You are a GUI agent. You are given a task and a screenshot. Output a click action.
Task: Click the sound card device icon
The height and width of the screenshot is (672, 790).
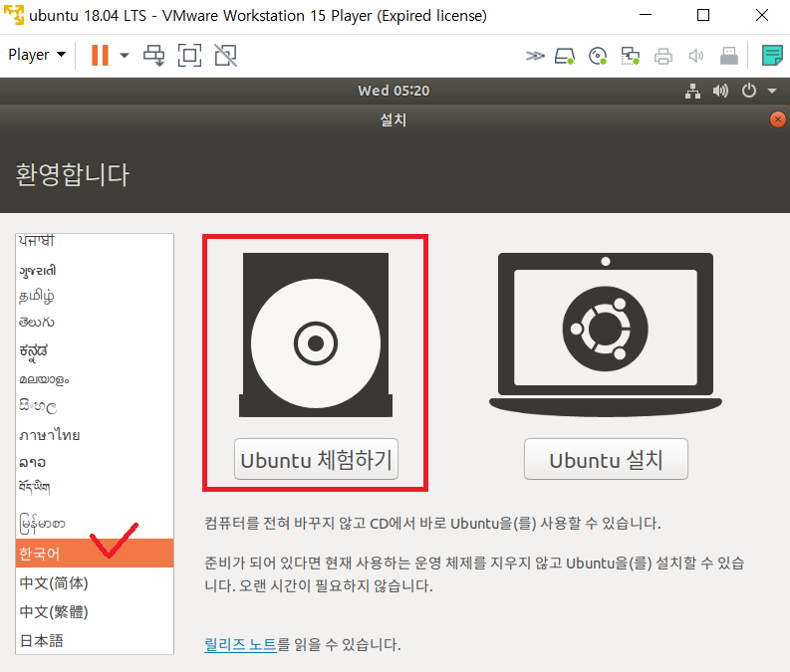coord(695,56)
